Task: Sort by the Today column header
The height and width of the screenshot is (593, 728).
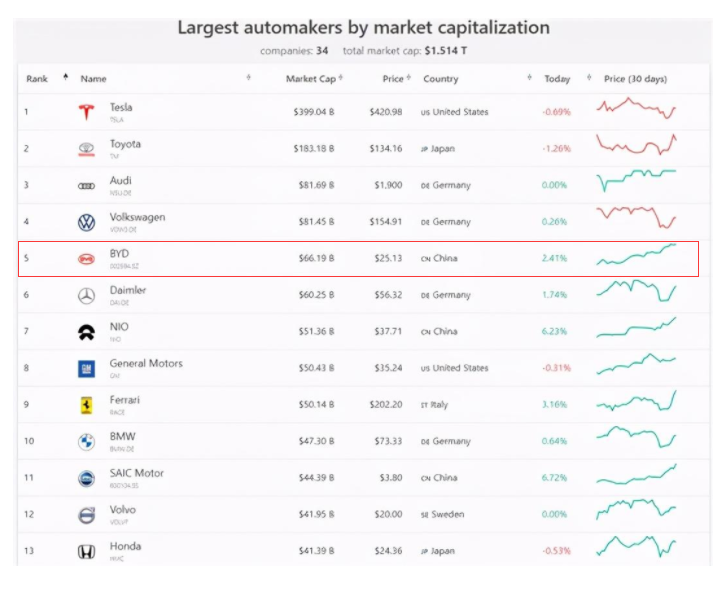Action: click(557, 79)
